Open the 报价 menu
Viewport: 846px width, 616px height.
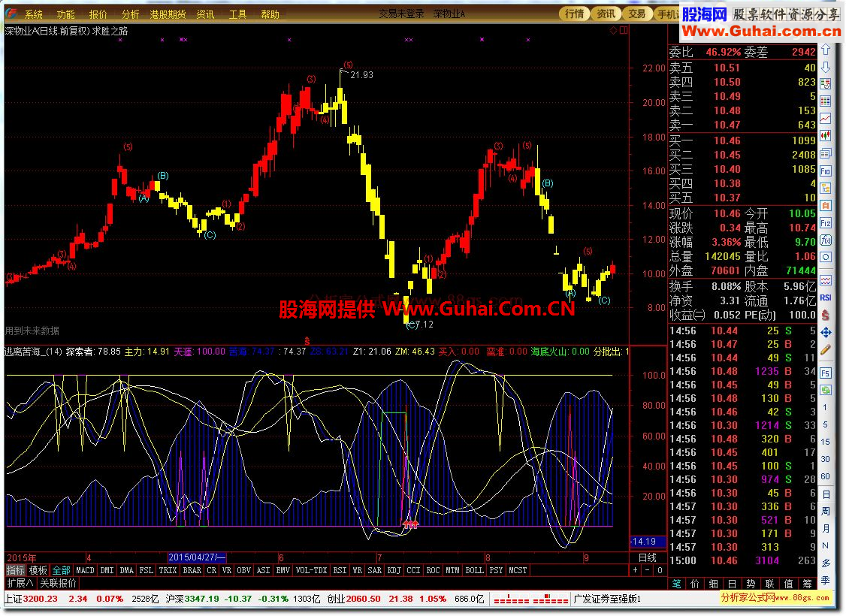(98, 14)
